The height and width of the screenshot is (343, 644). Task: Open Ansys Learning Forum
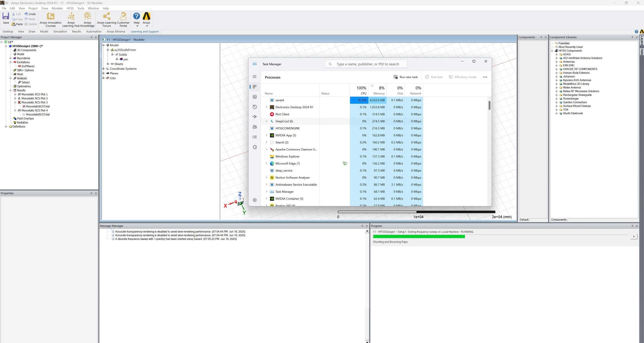click(x=107, y=20)
